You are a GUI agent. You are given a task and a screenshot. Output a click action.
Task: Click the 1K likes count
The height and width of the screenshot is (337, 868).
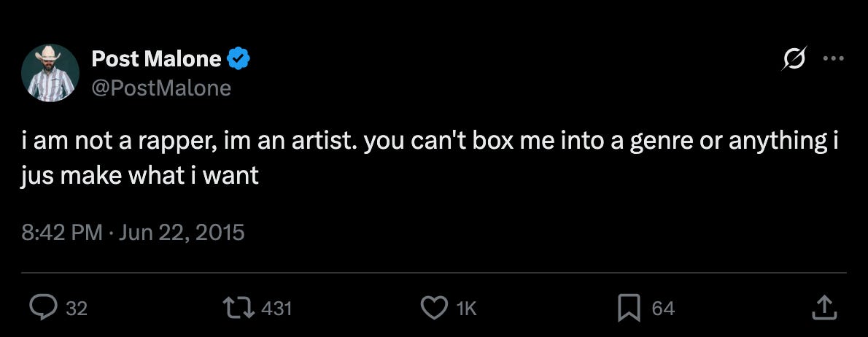[466, 309]
